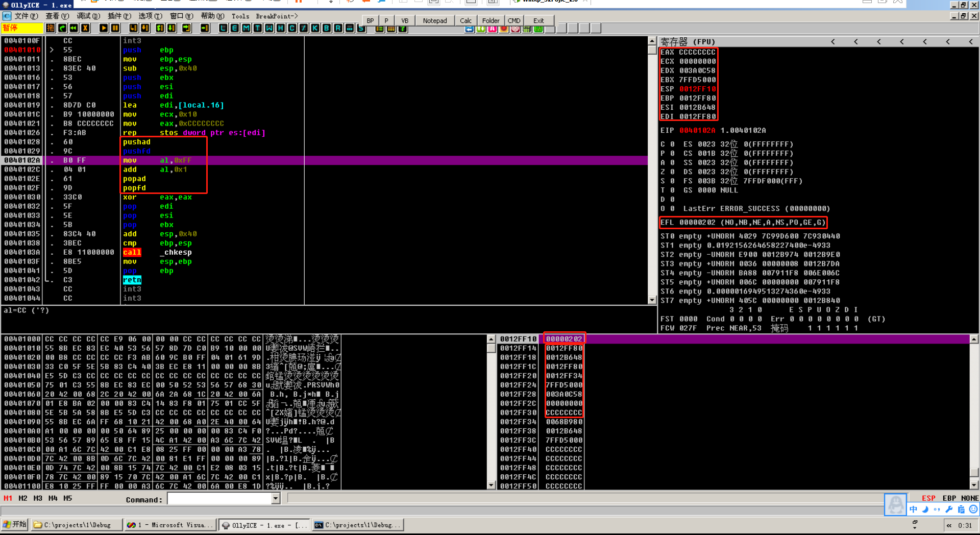Click the Step Into toolbar icon

point(134,28)
